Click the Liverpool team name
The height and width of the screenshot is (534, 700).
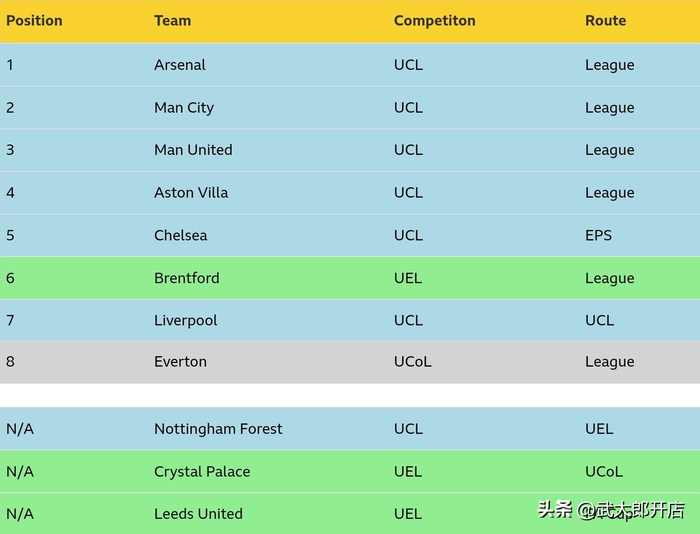pos(186,321)
